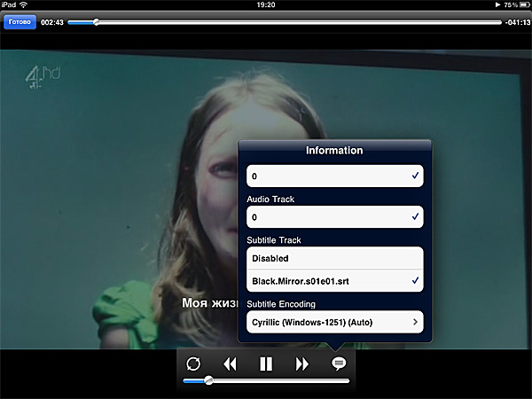532x399 pixels.
Task: Select the first track row labeled 0
Action: [334, 176]
